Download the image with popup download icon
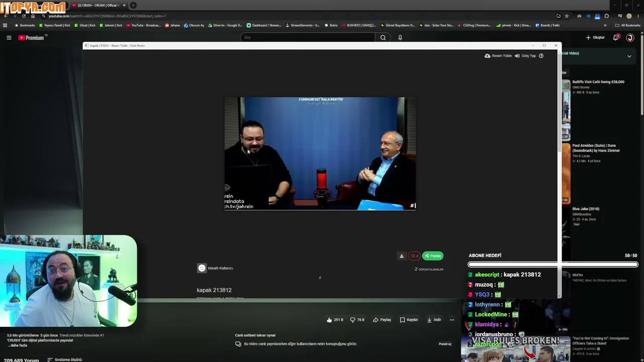 401,256
